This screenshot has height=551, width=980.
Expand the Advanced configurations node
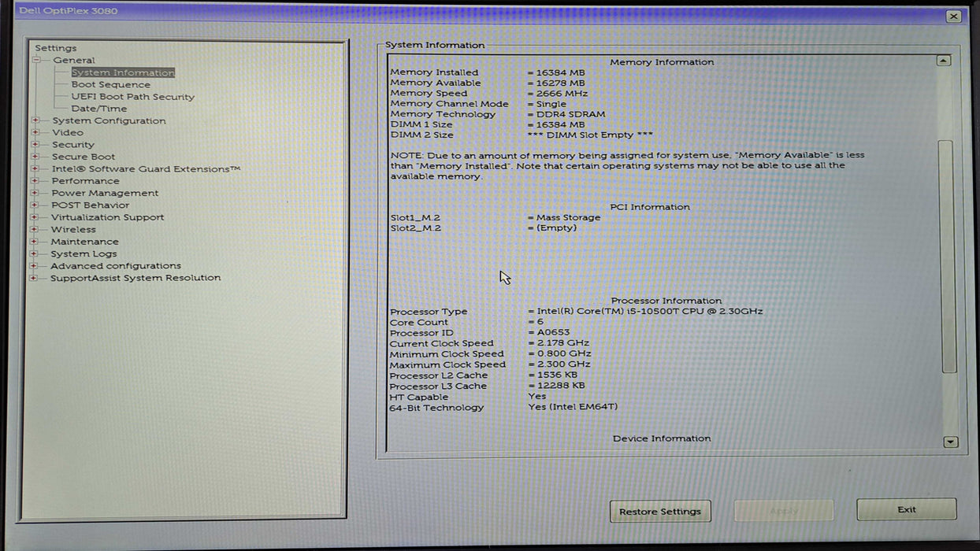[34, 266]
